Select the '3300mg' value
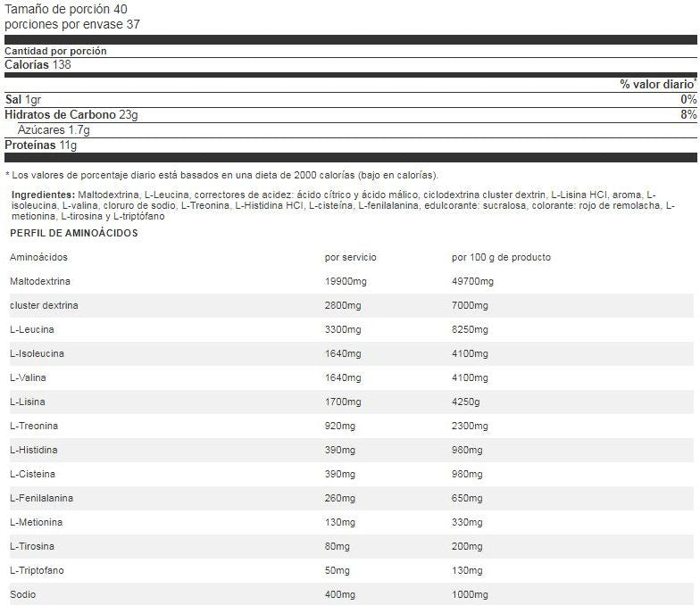This screenshot has height=605, width=700. [x=343, y=329]
